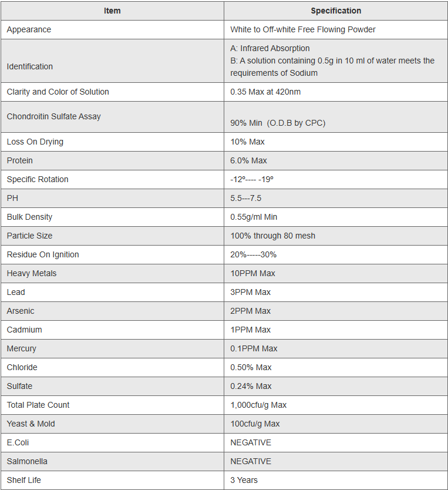Click the "Item" column header
The image size is (448, 490).
(x=112, y=11)
